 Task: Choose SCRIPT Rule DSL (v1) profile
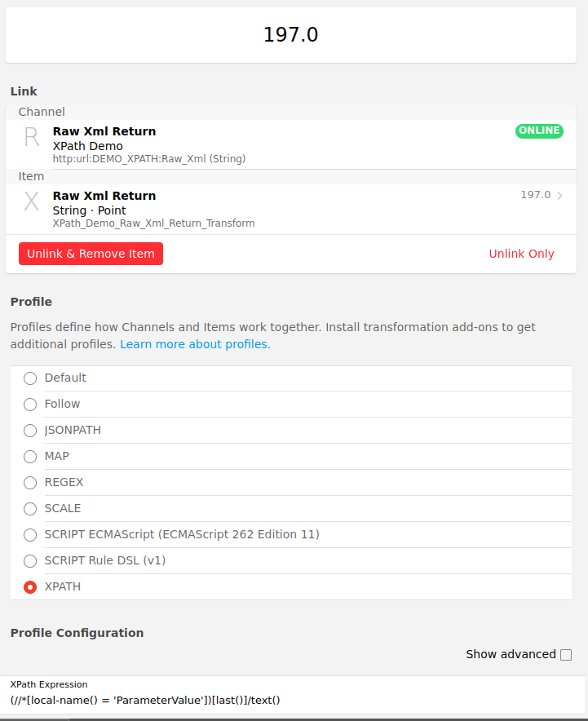tap(30, 561)
